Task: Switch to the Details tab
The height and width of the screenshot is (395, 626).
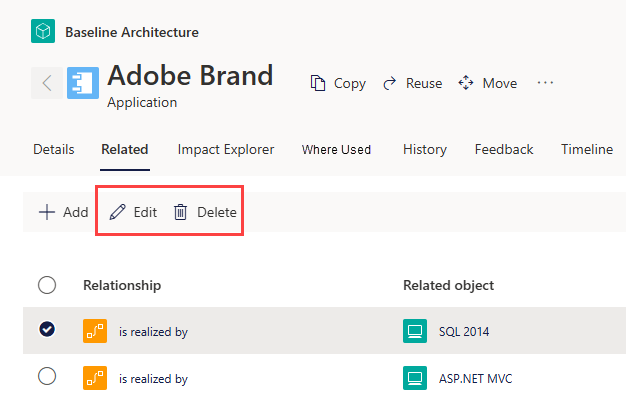Action: point(54,149)
